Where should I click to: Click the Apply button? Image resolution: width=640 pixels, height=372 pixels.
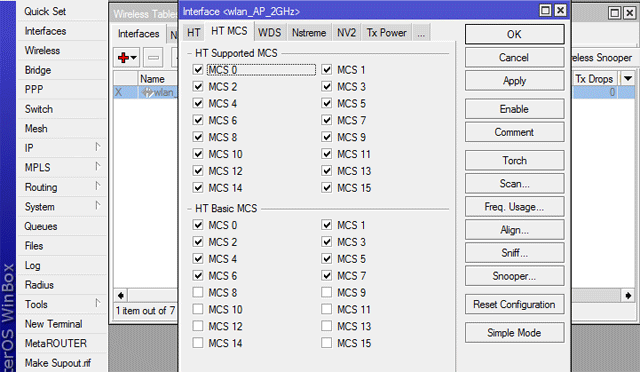point(514,81)
